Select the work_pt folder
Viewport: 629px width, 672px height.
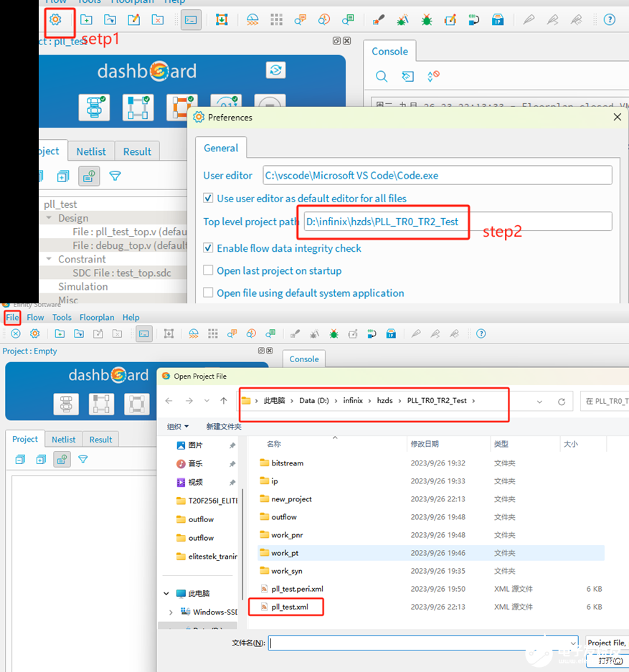(x=285, y=553)
